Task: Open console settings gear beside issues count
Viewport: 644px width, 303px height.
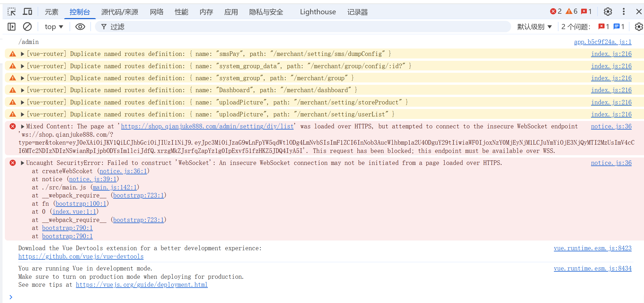Action: (x=639, y=27)
